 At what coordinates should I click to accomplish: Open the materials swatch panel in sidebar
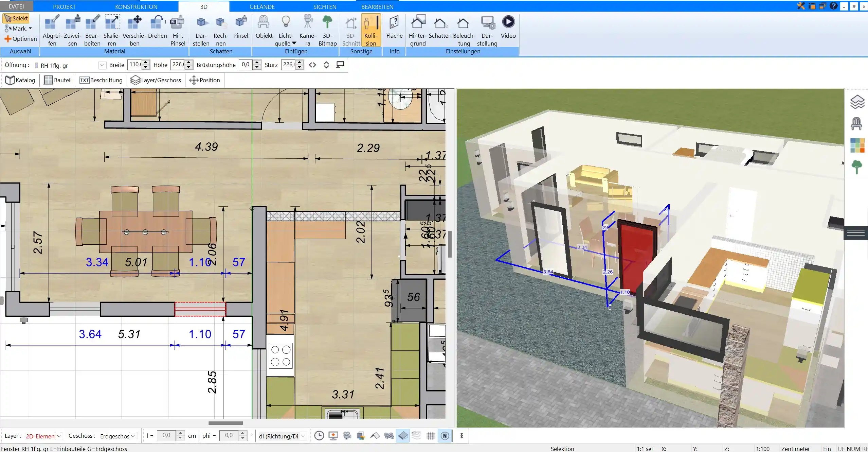(857, 145)
